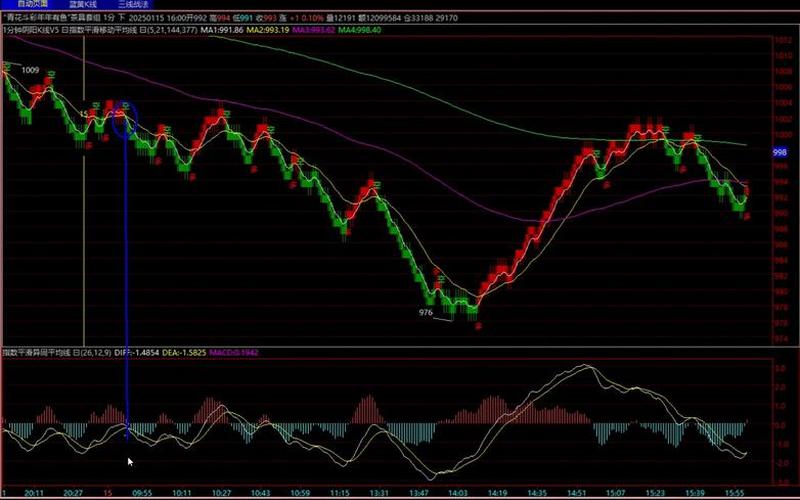The image size is (800, 500).
Task: Open the 1分钟阴阳K线V5 indicator name
Action: coord(31,30)
